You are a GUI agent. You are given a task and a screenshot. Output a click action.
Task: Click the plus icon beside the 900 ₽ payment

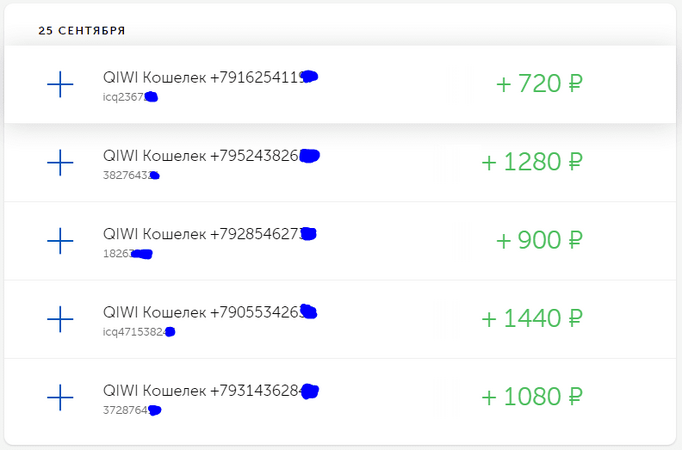click(60, 241)
